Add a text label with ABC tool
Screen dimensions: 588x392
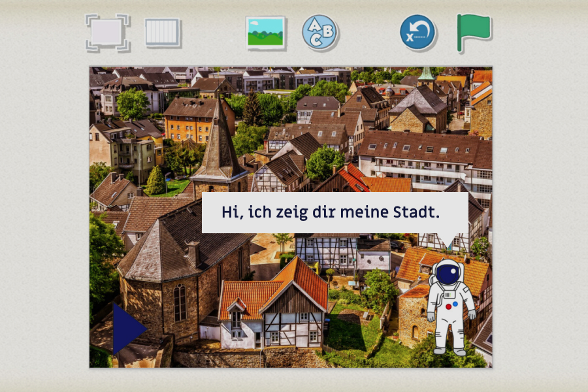click(320, 33)
